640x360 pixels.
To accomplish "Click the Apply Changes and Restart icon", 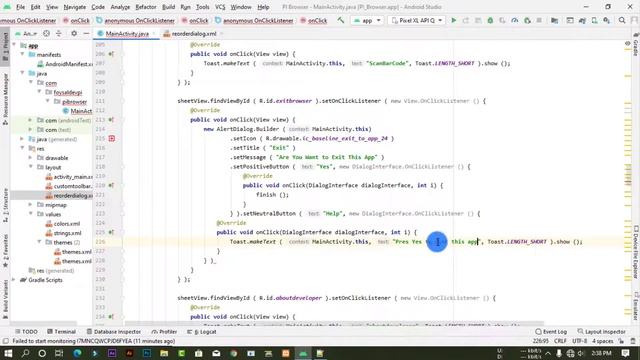I will tap(466, 20).
